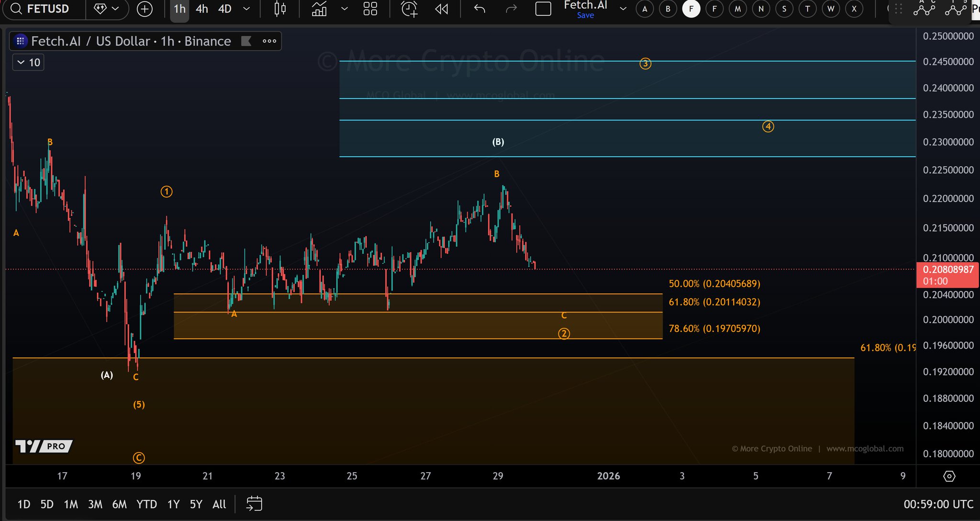Click the FETUSD symbol search field

(47, 9)
